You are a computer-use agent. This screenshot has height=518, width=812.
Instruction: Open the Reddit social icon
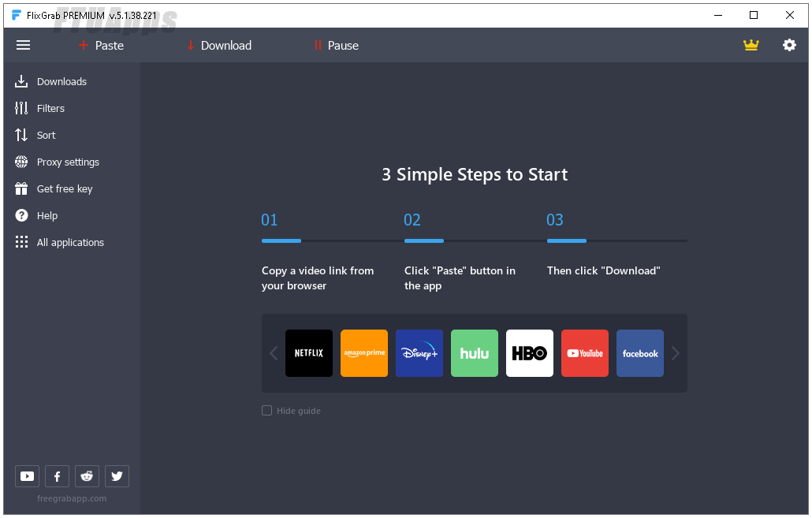point(87,476)
